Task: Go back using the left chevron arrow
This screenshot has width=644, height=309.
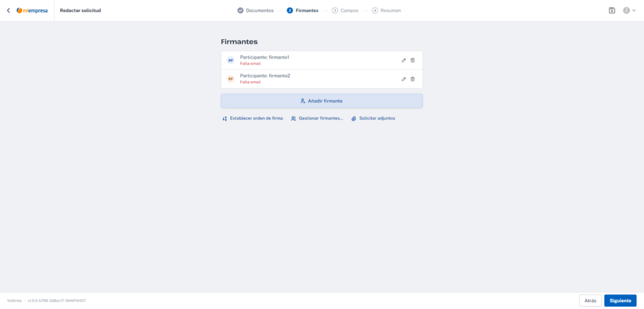Action: coord(8,10)
